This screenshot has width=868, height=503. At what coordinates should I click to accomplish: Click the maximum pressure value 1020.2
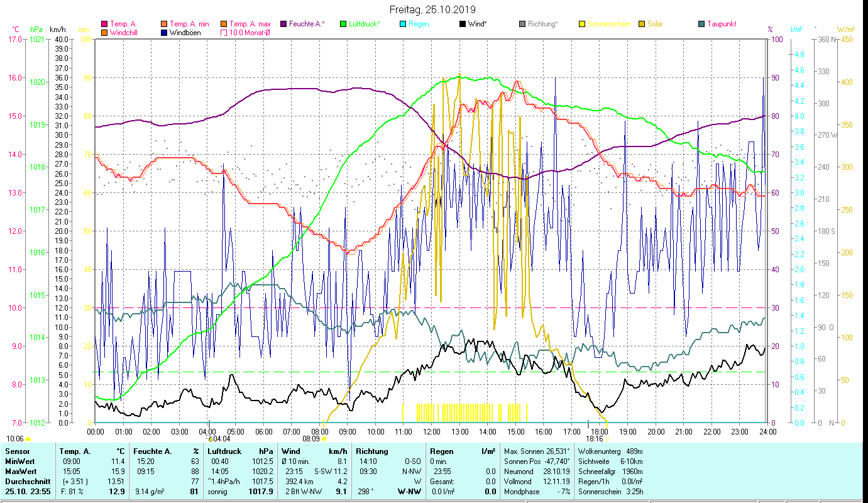point(263,471)
